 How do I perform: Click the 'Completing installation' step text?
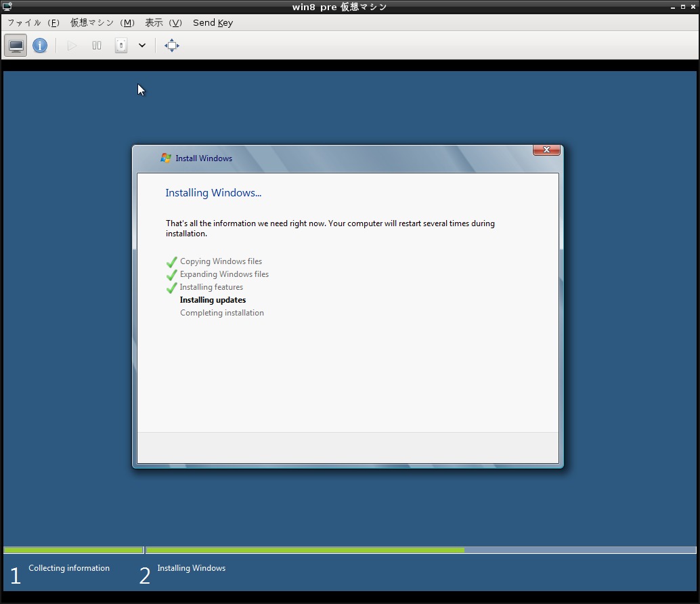pos(222,313)
